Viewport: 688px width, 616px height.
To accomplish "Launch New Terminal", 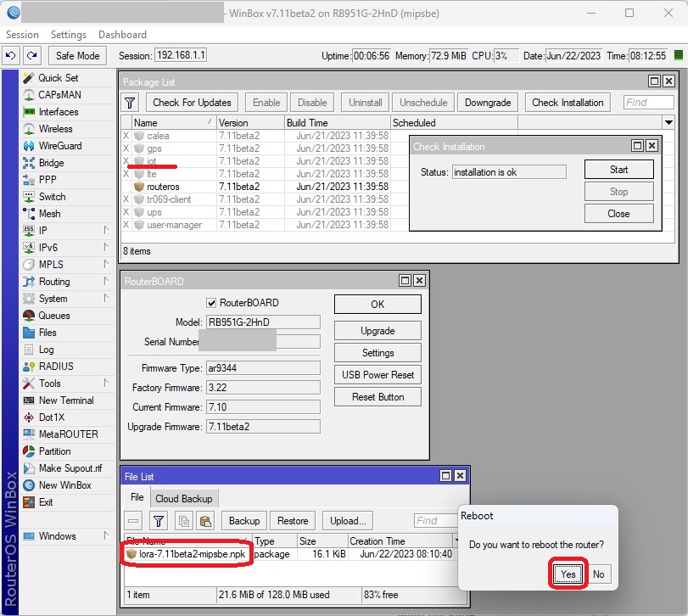I will point(66,400).
